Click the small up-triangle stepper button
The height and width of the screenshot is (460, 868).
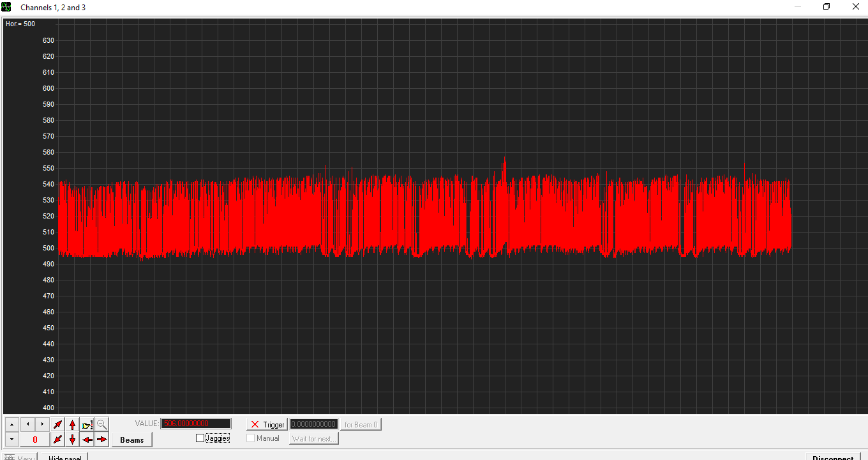tap(11, 424)
